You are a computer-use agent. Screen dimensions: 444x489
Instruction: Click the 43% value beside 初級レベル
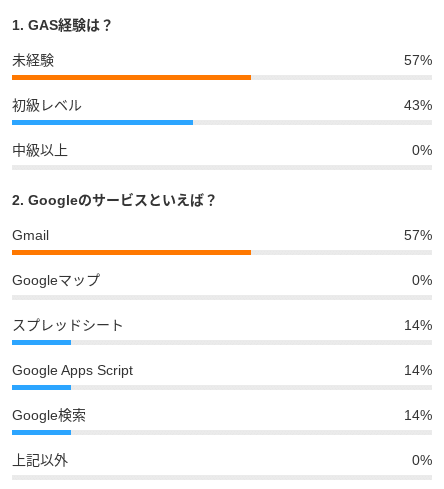[x=418, y=105]
